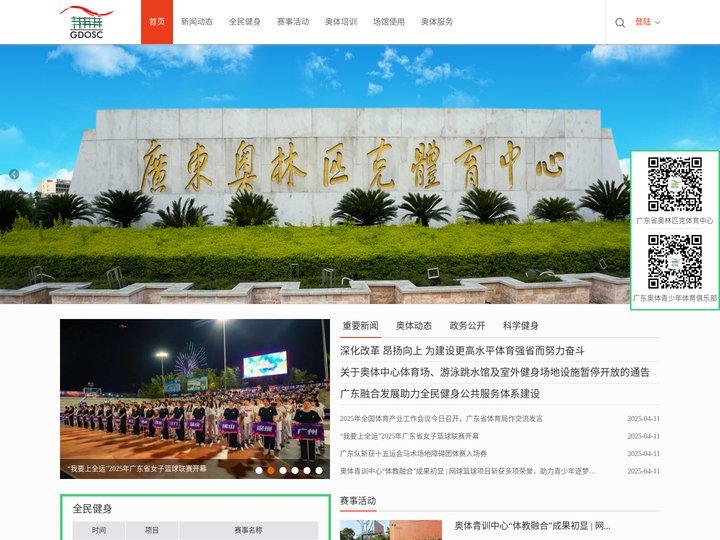Select fifth news carousel dot
This screenshot has height=540, width=720.
click(x=307, y=470)
